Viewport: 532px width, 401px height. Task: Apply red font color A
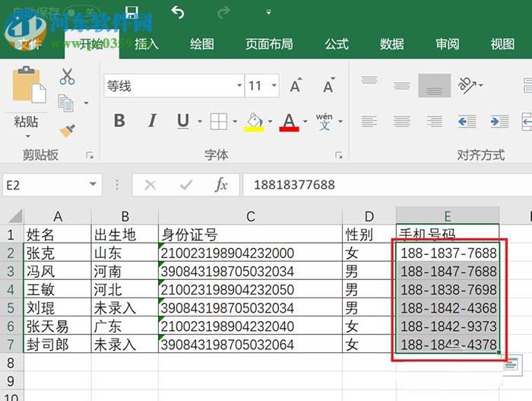point(289,122)
